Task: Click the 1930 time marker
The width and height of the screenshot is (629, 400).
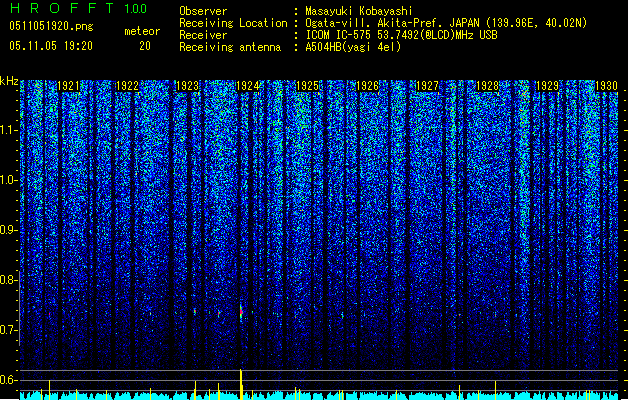Action: (606, 86)
